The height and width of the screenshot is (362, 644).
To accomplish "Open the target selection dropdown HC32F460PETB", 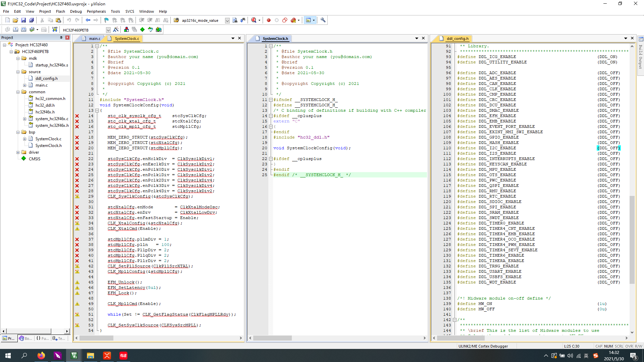I will [x=108, y=30].
